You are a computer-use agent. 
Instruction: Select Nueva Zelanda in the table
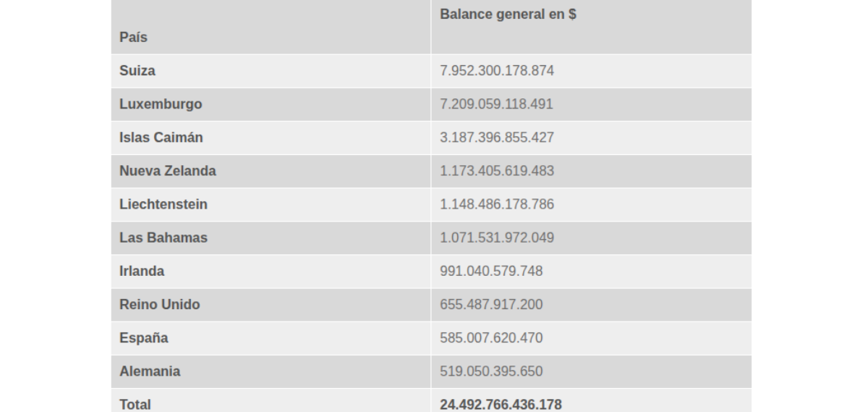(168, 171)
